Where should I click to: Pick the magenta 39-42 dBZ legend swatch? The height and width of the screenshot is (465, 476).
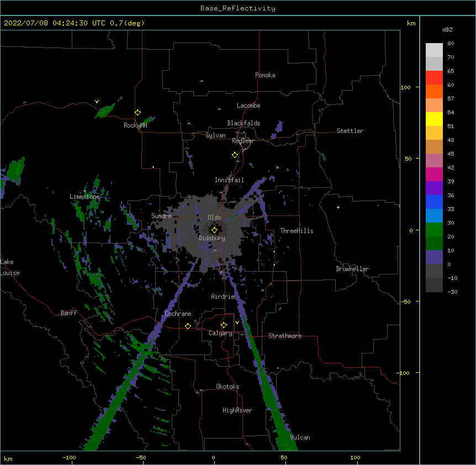[434, 174]
